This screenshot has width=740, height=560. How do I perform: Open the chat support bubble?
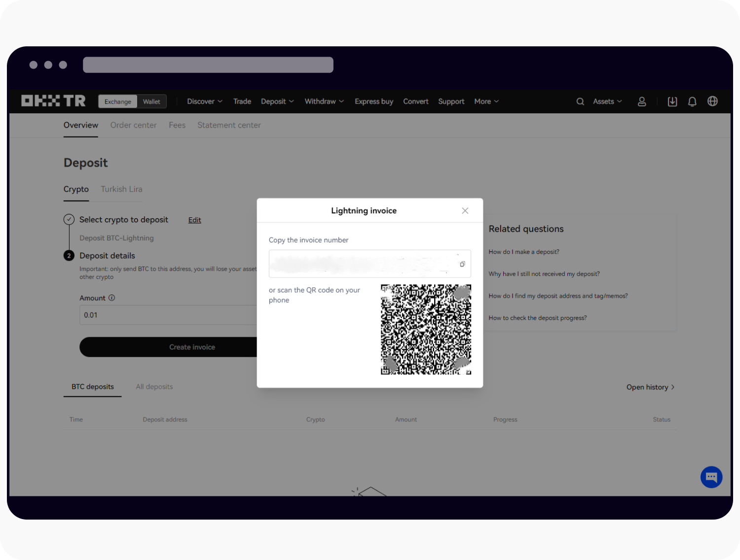(x=711, y=477)
